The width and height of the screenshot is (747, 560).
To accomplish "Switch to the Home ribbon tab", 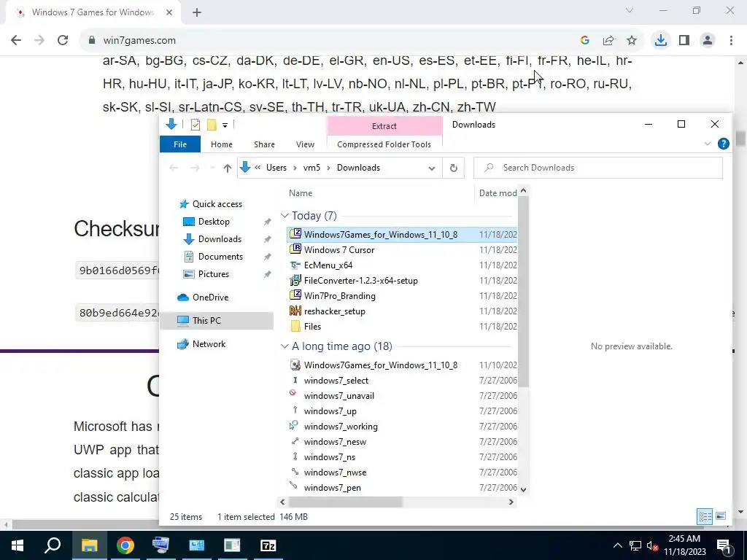I will (x=222, y=144).
